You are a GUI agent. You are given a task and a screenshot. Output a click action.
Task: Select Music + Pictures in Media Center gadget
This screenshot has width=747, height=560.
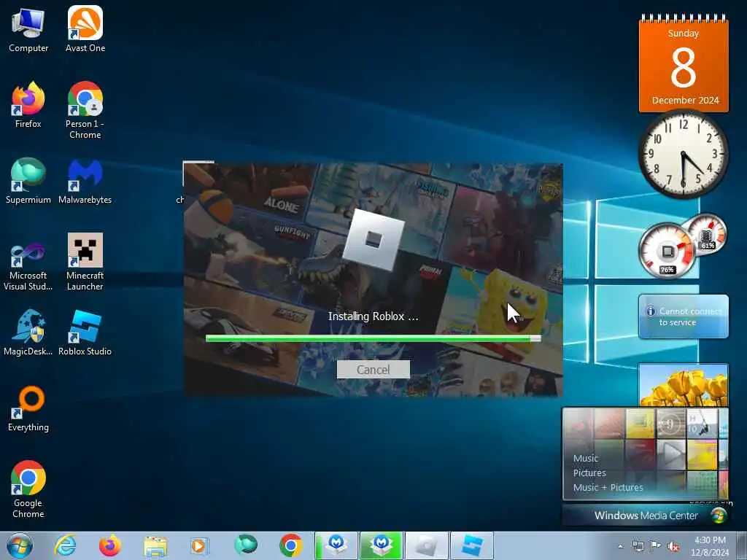(x=608, y=487)
